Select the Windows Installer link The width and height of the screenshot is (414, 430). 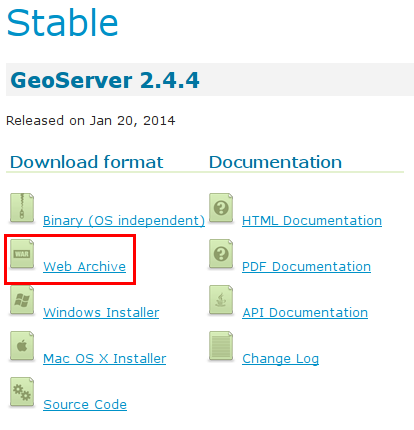tap(101, 313)
